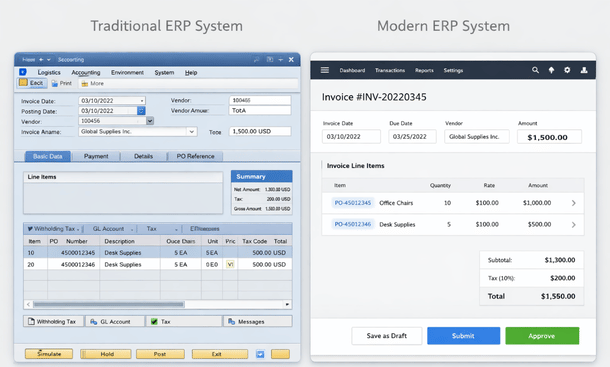Click More toolbar item in Traditional ERP
This screenshot has width=610, height=367.
(x=93, y=83)
